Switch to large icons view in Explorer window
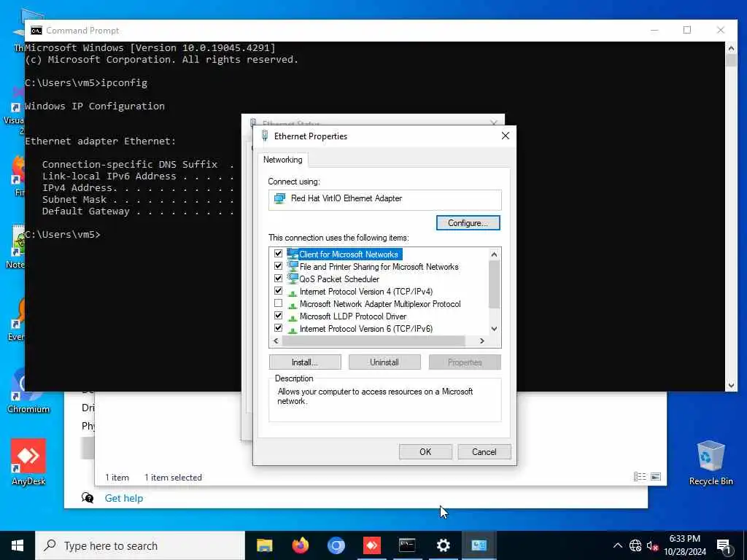747x560 pixels. point(656,477)
